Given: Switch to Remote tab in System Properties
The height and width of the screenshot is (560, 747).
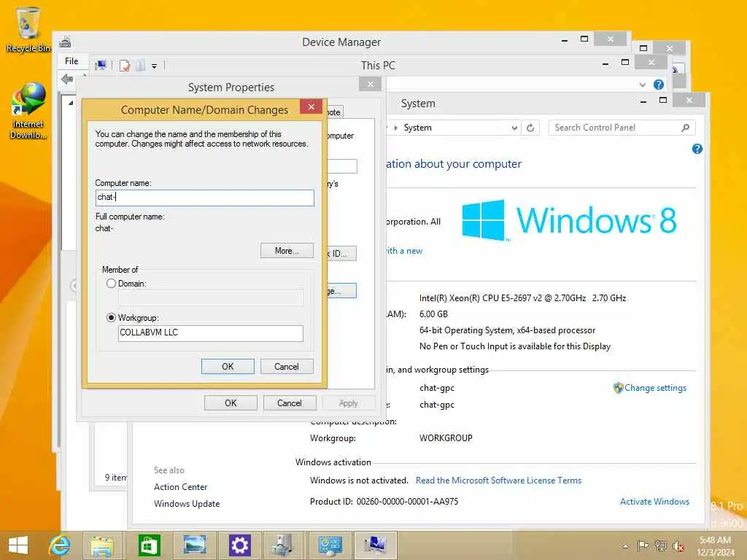Looking at the screenshot, I should 335,112.
